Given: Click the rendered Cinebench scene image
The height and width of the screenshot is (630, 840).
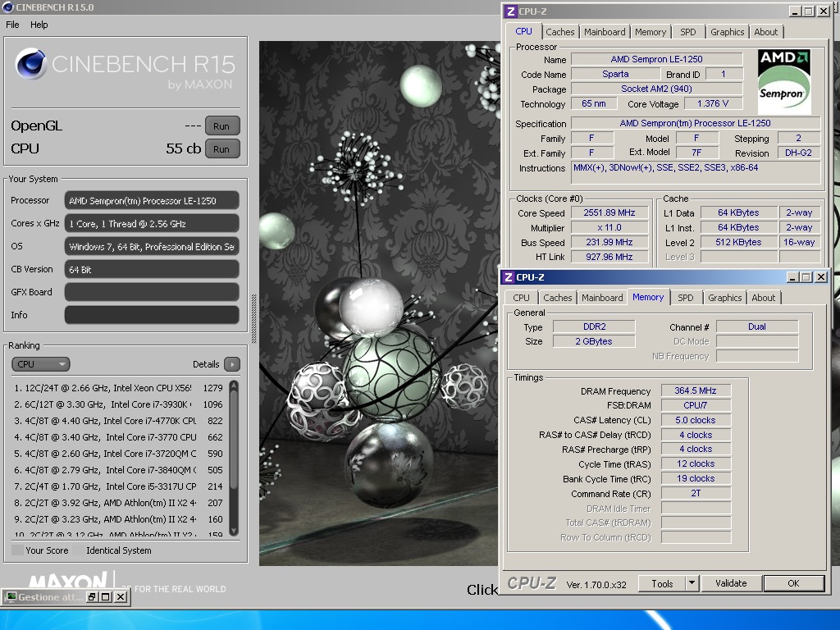Looking at the screenshot, I should click(x=379, y=304).
